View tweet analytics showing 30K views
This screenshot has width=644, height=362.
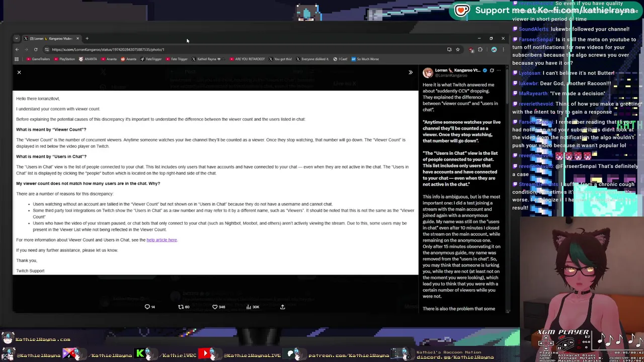click(253, 307)
